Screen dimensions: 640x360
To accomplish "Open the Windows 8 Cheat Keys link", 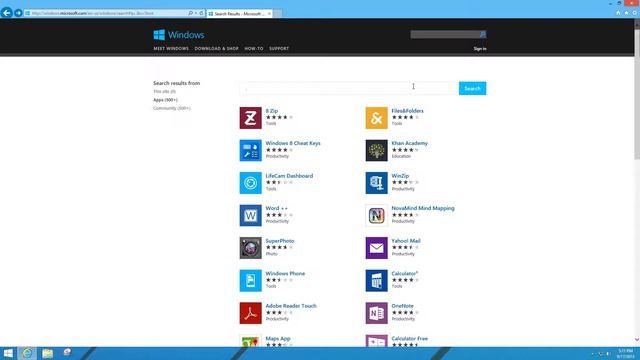I will click(x=293, y=143).
